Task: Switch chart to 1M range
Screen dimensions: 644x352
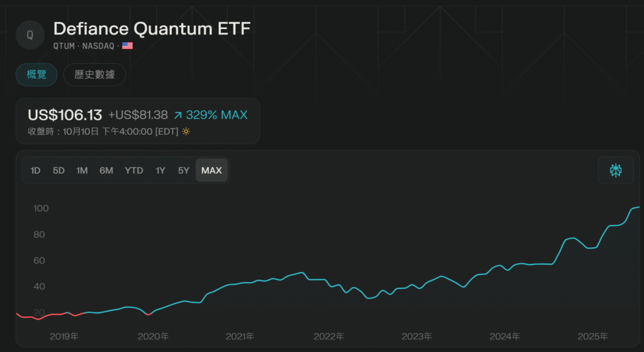Action: click(82, 170)
